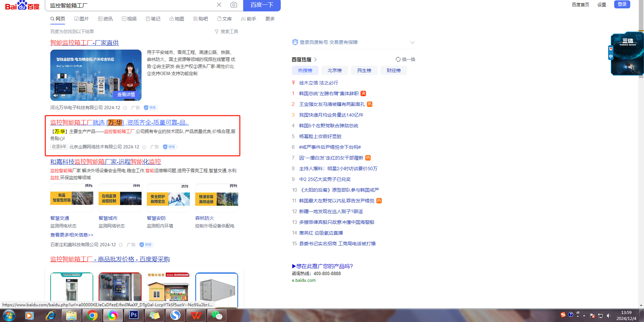This screenshot has height=322, width=644.
Task: Click the 智慧交通 link
Action: [60, 218]
